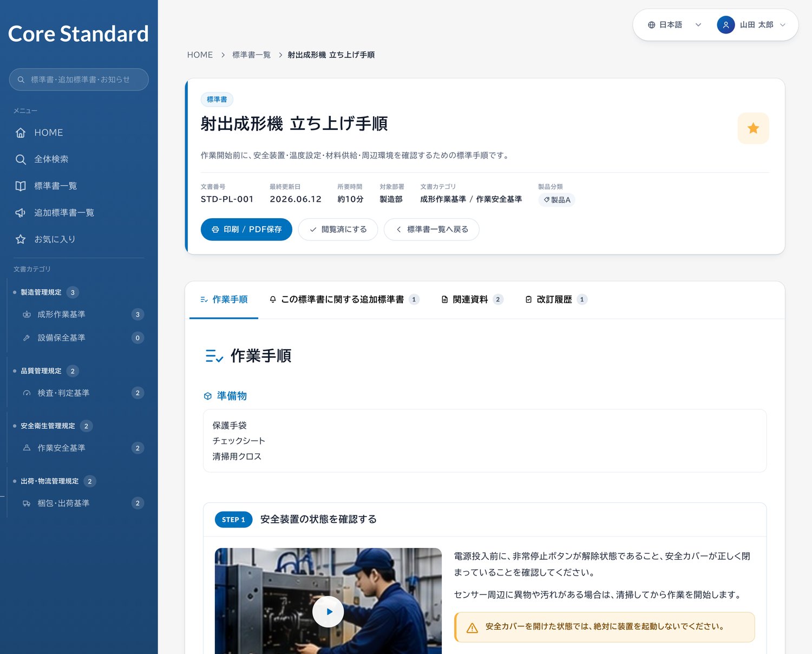Click the checklist icon beside 作業手順 heading

214,356
